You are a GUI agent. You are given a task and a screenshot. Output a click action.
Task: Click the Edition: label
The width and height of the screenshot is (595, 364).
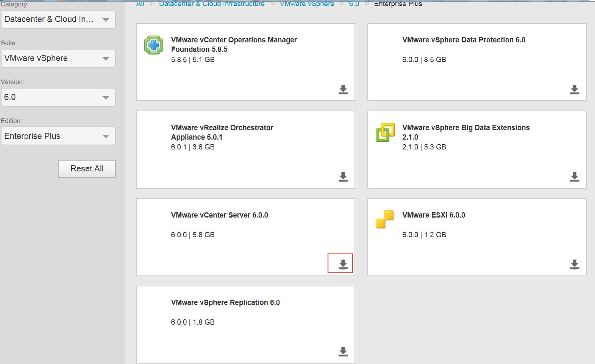11,121
